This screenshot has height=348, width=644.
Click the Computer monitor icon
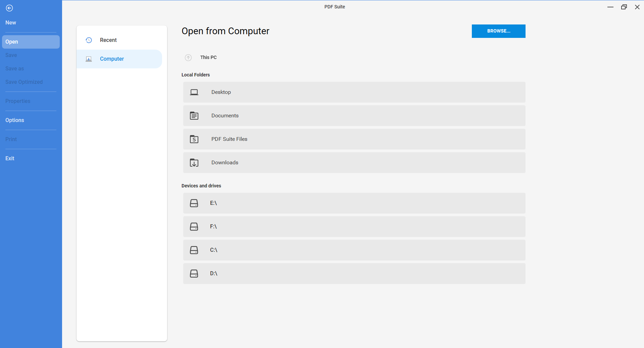[89, 59]
